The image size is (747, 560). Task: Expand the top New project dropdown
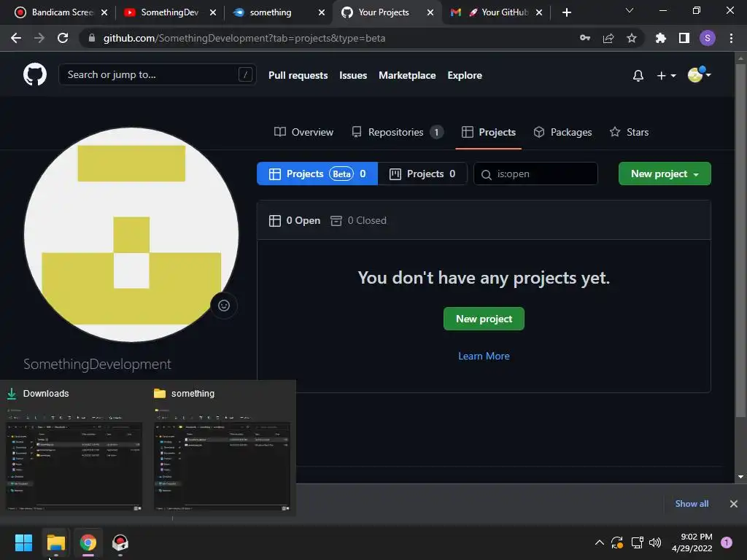click(x=665, y=174)
